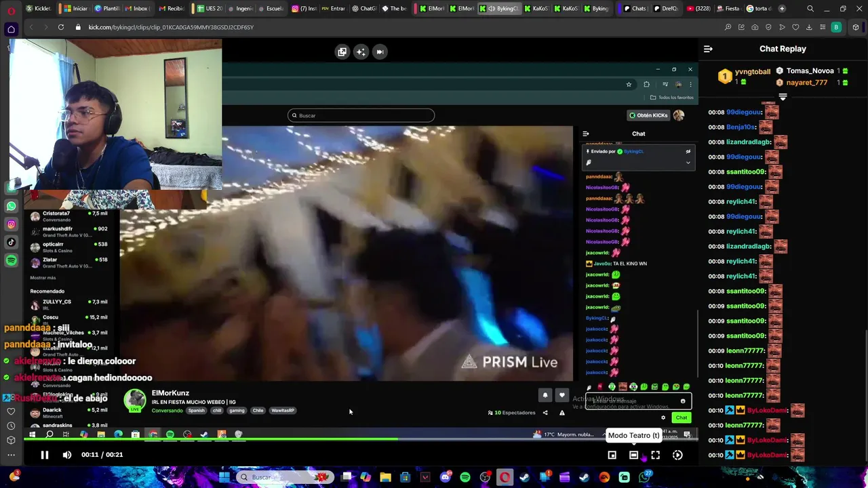Click the WawitasRP stream tag

(283, 410)
